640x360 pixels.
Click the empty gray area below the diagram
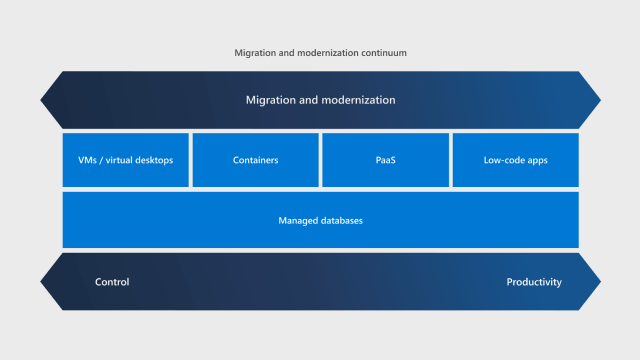click(x=320, y=336)
